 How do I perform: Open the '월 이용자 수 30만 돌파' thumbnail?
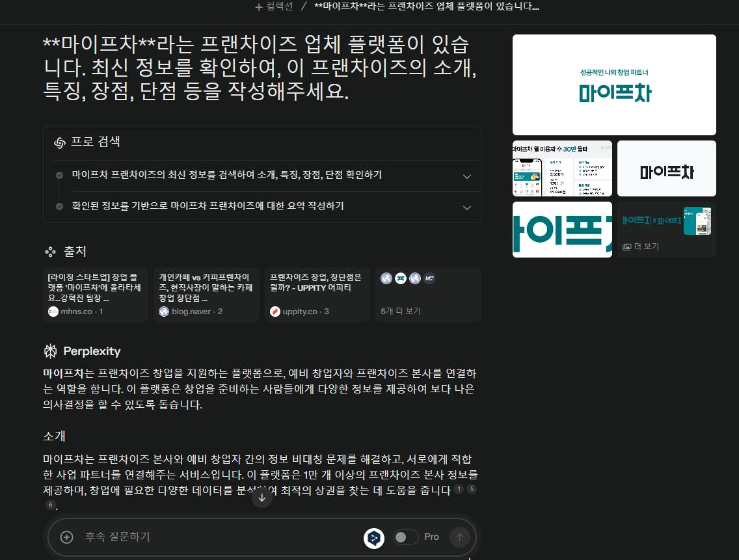[562, 168]
